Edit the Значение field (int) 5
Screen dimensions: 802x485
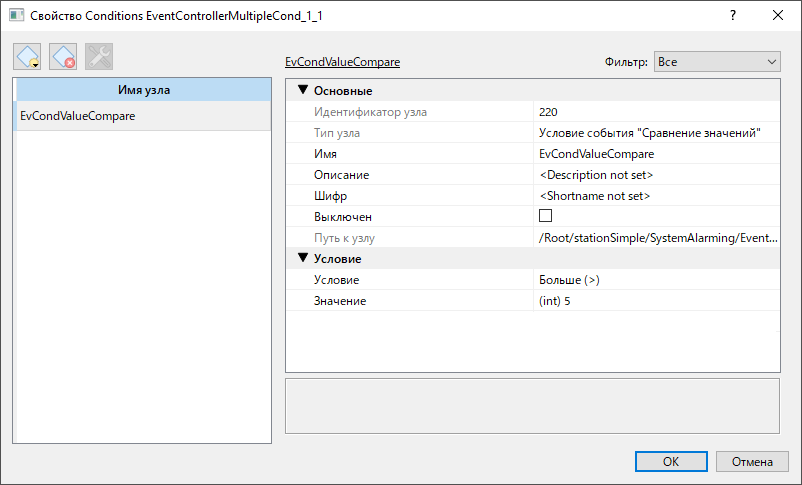(x=656, y=300)
